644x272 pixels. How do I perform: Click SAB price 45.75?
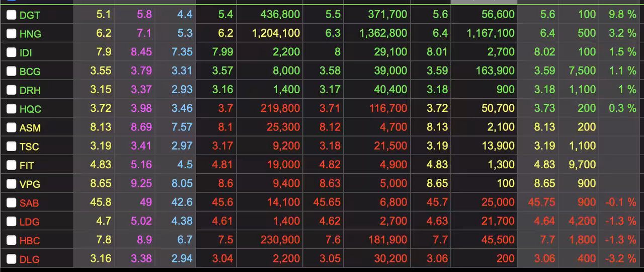tap(541, 202)
